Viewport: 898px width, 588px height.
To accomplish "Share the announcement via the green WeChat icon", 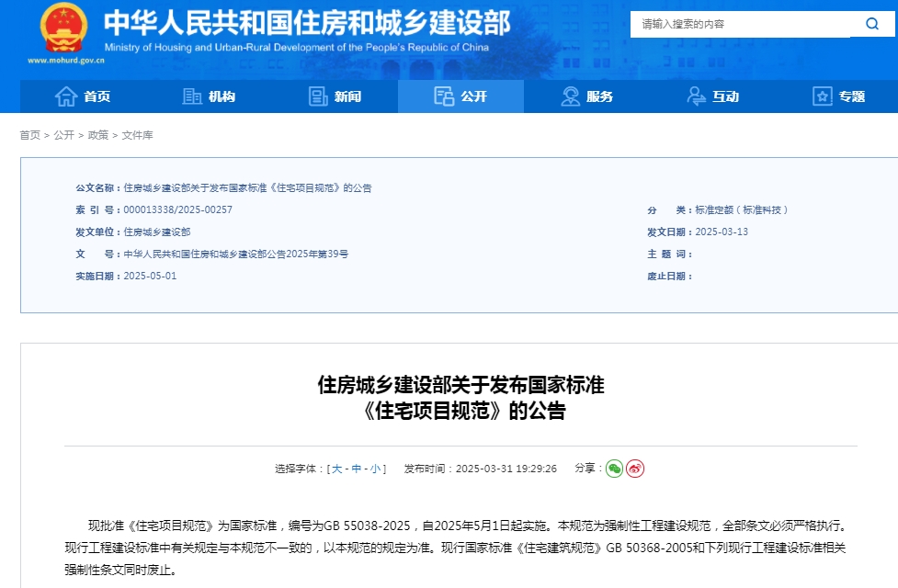I will click(x=613, y=469).
